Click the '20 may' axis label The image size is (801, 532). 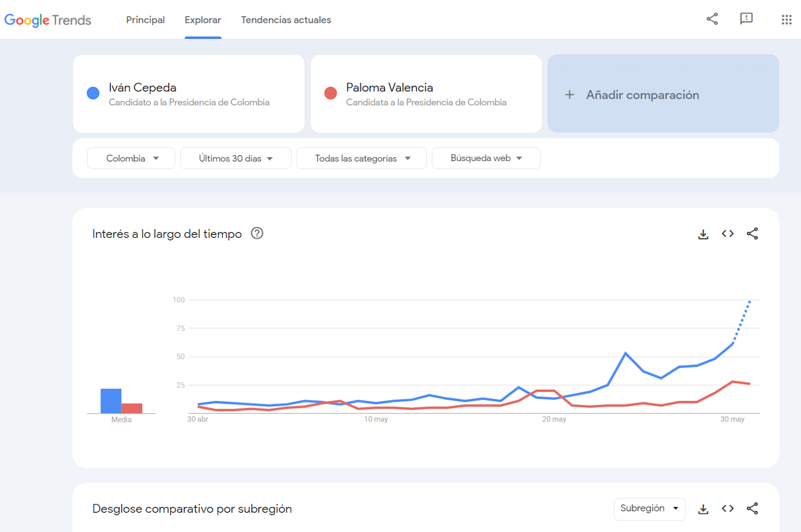554,419
